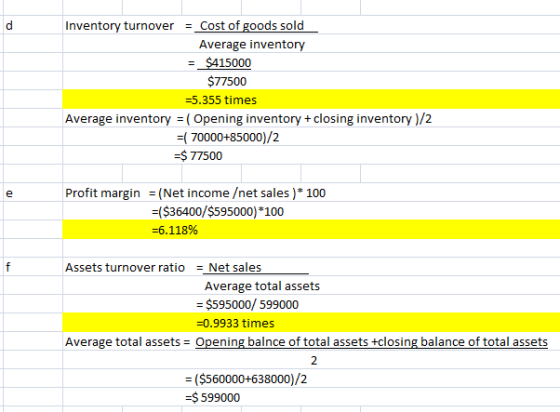Select '=($36400/$595000)*100' calculation
Image resolution: width=560 pixels, height=412 pixels.
218,212
